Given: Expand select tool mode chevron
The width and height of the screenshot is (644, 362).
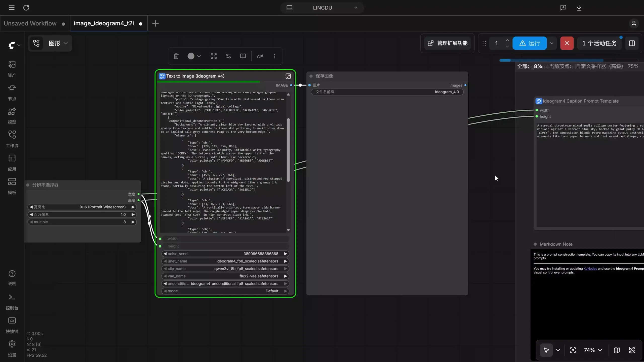Looking at the screenshot, I should tap(558, 350).
